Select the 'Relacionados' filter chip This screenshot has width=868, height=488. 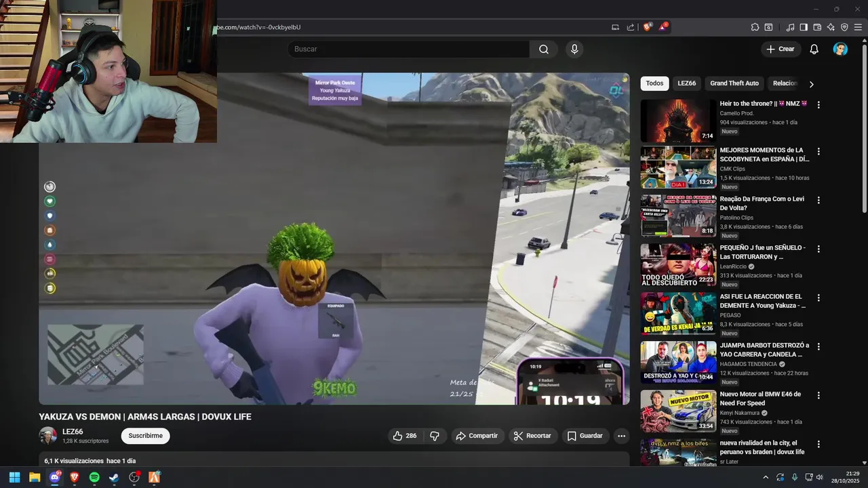[x=785, y=83]
